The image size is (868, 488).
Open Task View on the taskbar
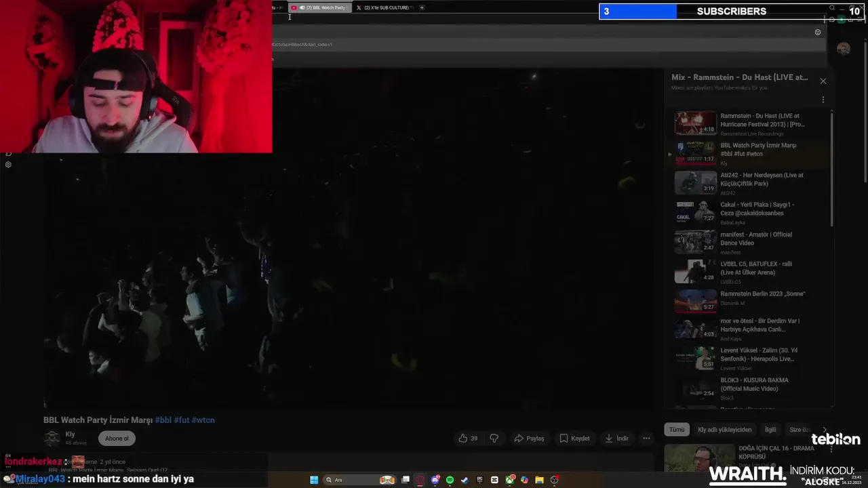(x=406, y=480)
